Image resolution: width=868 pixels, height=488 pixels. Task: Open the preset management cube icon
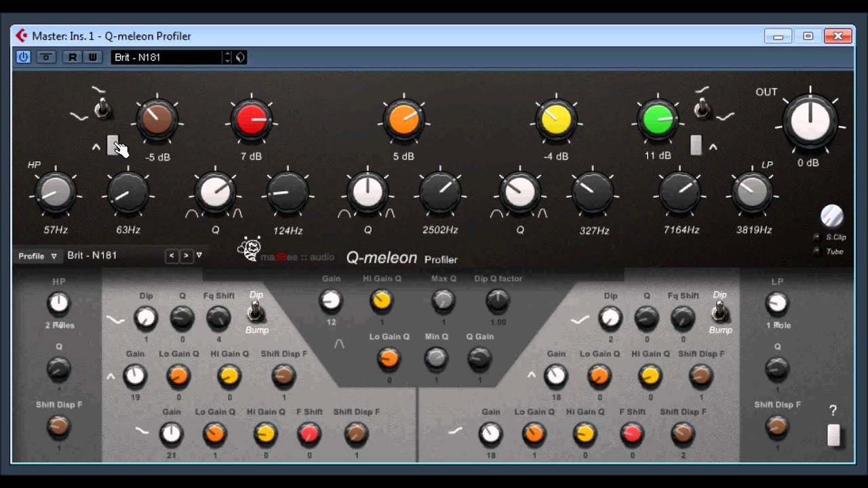tap(240, 57)
